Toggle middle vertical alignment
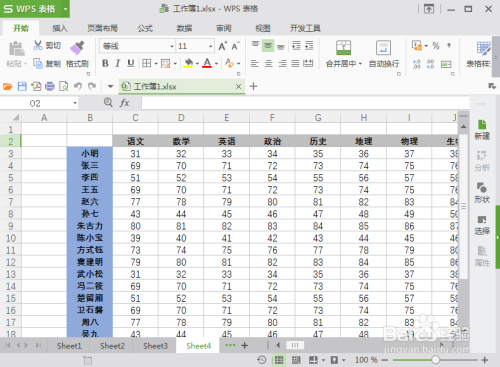The width and height of the screenshot is (500, 367). [x=268, y=46]
